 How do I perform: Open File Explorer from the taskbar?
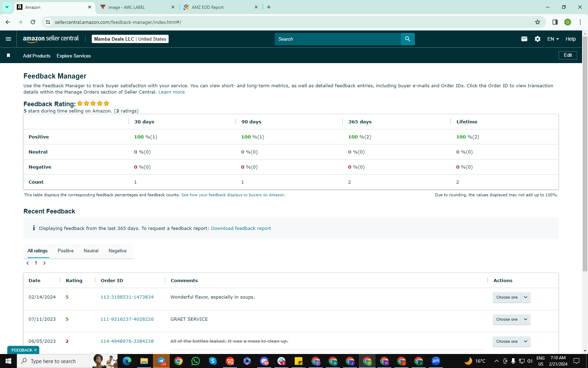pos(144,361)
